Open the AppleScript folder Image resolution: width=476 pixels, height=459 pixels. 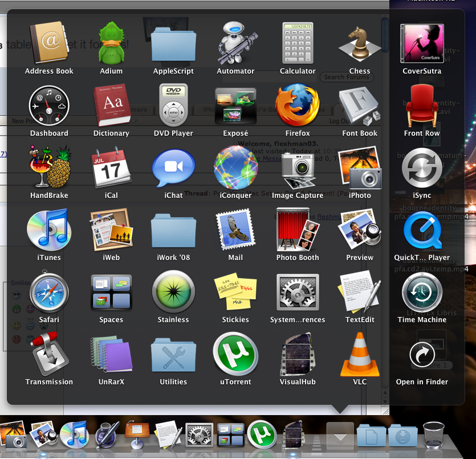173,44
